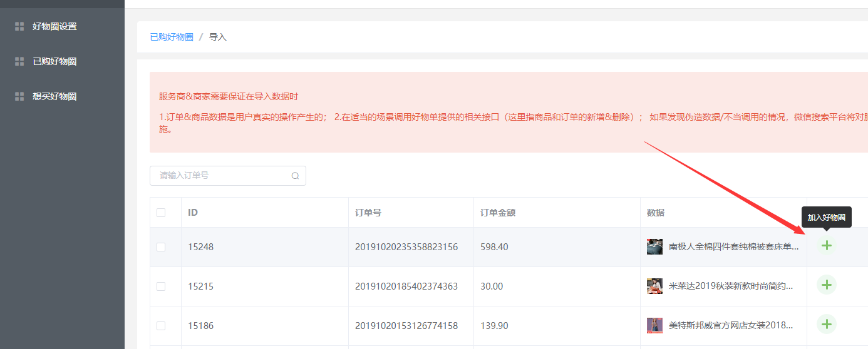The width and height of the screenshot is (868, 349).
Task: Click amount 30.00
Action: [x=492, y=286]
